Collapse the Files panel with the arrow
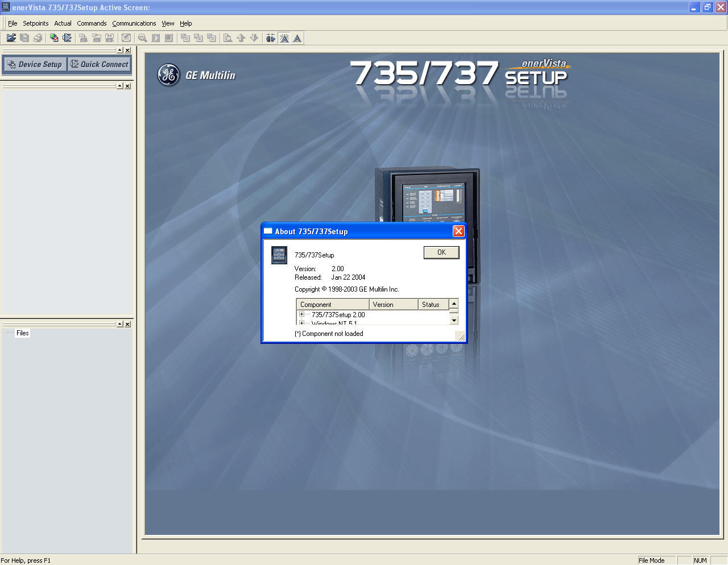This screenshot has height=565, width=728. click(120, 324)
